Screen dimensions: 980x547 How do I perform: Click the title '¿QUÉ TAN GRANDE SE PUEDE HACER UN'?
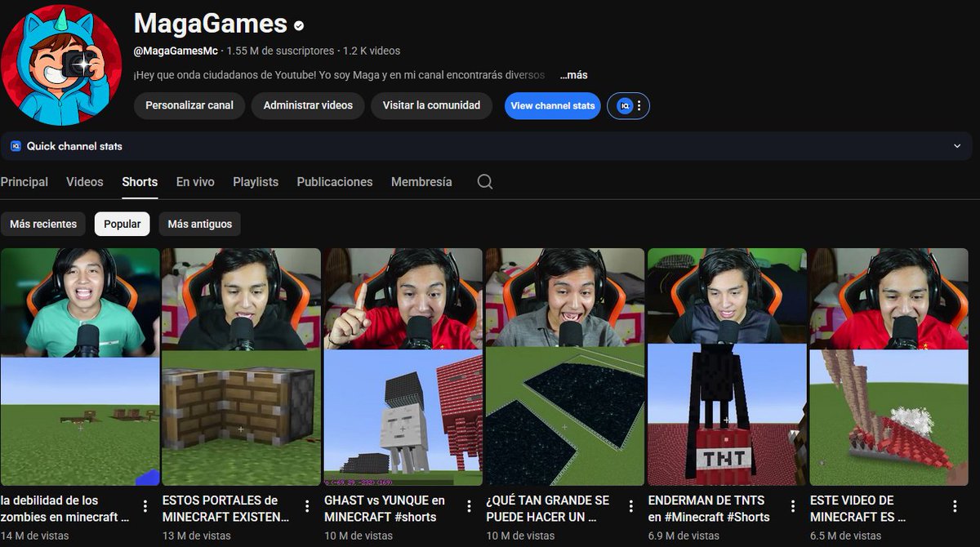click(548, 509)
